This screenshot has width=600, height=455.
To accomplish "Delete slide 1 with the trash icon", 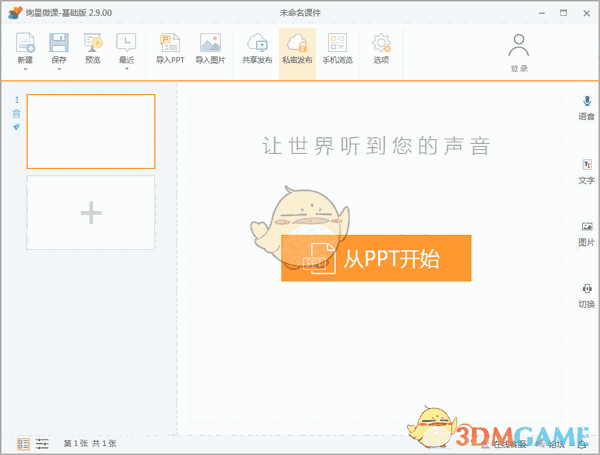I will [x=16, y=114].
